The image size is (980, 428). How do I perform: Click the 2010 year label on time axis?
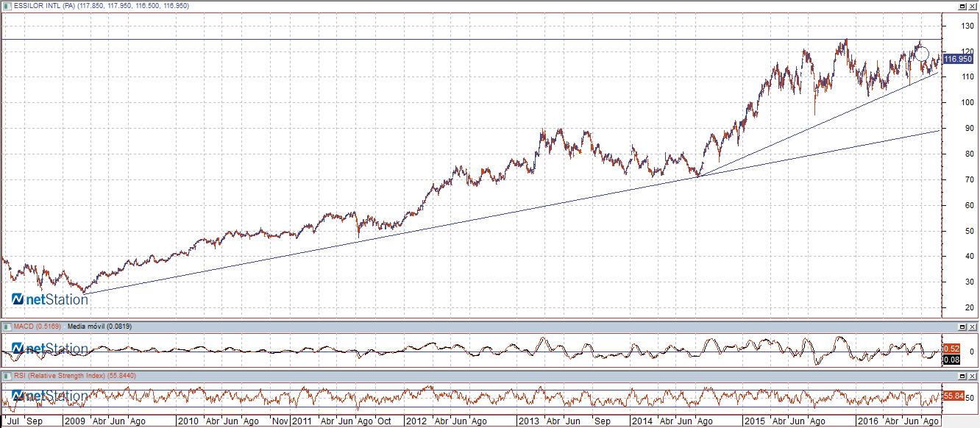pyautogui.click(x=188, y=422)
